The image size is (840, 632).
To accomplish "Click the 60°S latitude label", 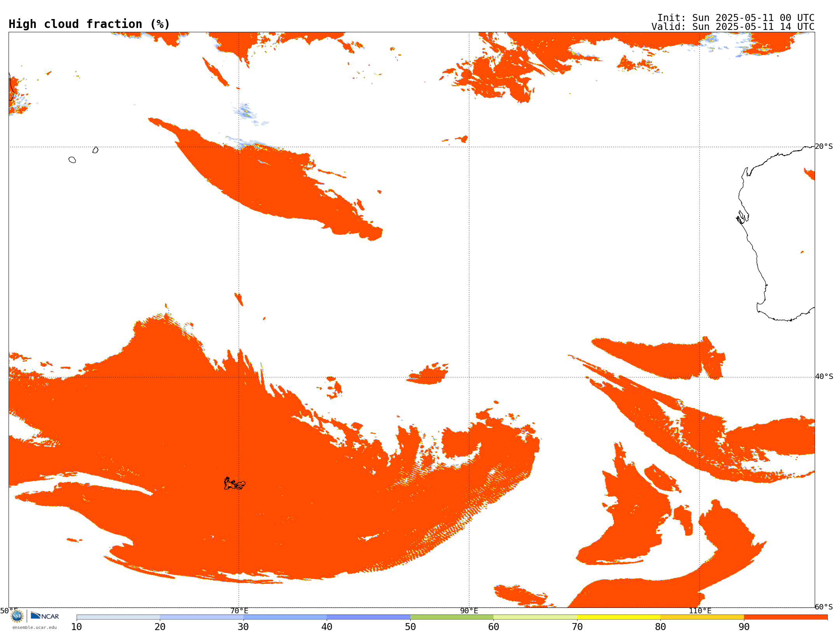I will pyautogui.click(x=824, y=607).
